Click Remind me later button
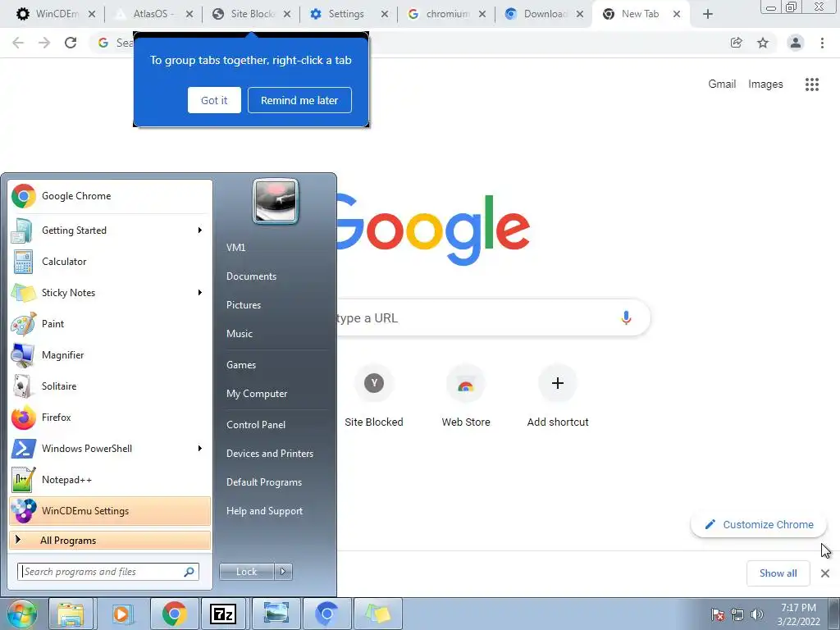Image resolution: width=840 pixels, height=630 pixels. (x=299, y=100)
